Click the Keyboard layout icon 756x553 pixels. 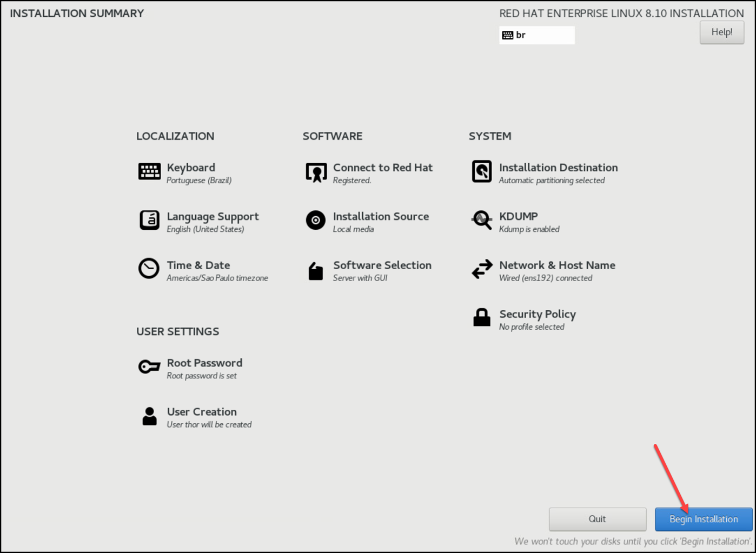click(149, 171)
